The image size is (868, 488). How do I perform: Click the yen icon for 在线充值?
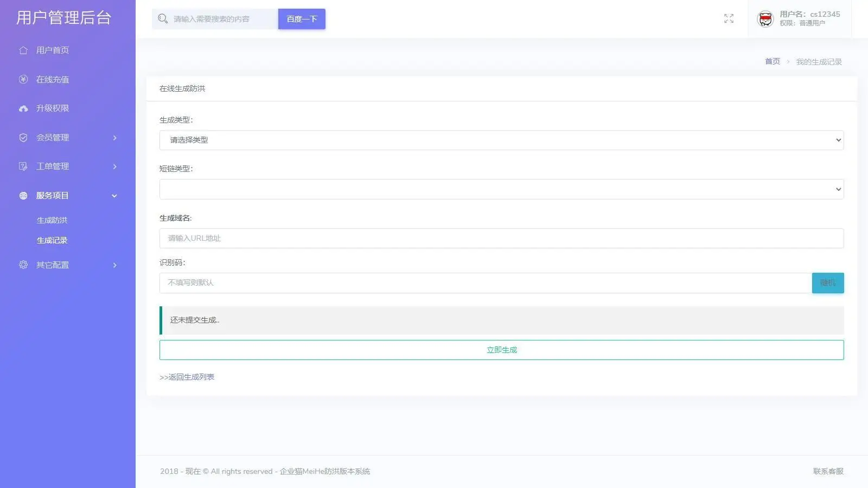coord(23,80)
